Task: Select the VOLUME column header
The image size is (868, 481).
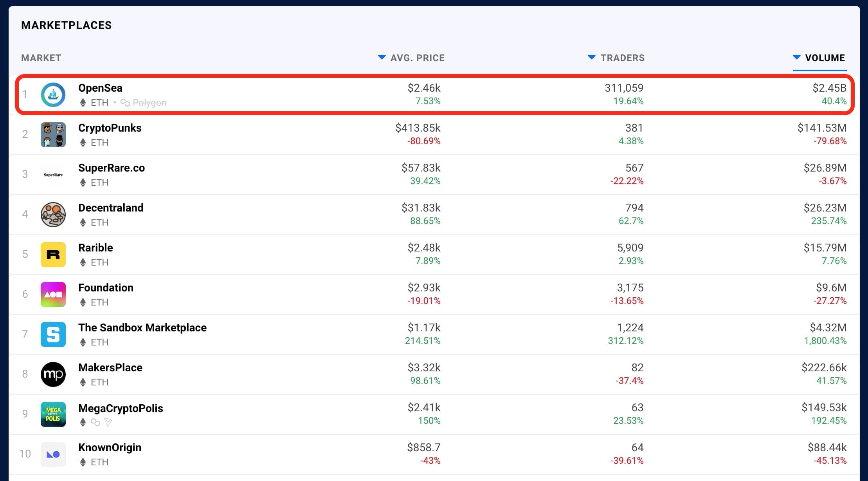Action: point(825,58)
